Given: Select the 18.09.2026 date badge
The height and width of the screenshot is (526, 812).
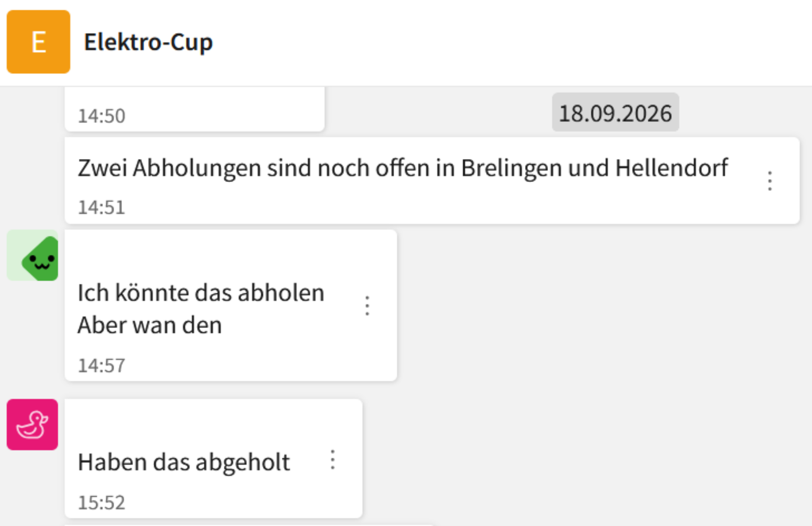Looking at the screenshot, I should click(615, 113).
